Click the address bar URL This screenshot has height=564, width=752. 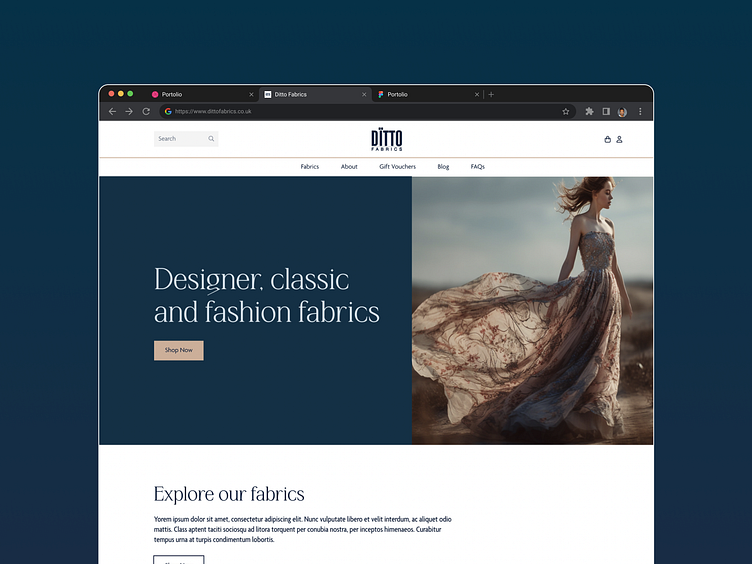pyautogui.click(x=213, y=111)
